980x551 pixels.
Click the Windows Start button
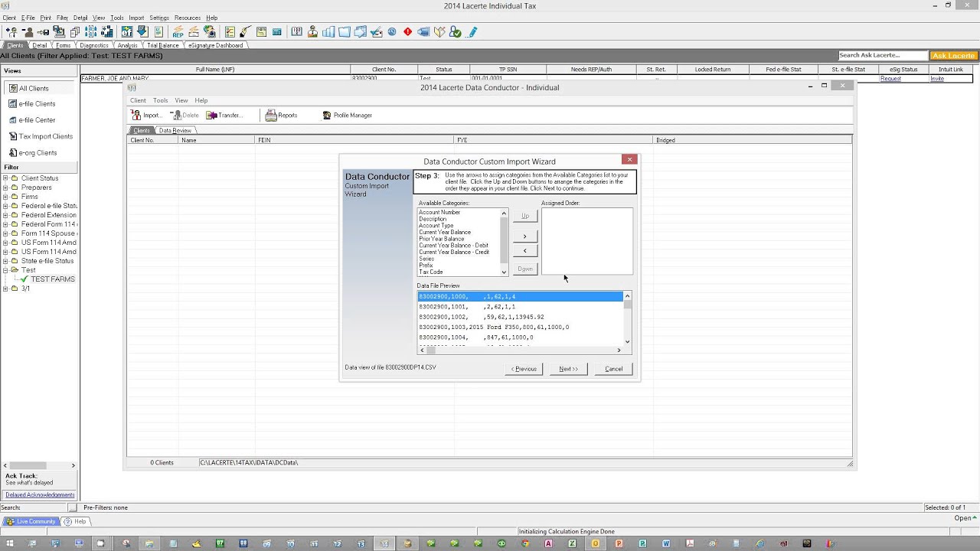point(10,543)
